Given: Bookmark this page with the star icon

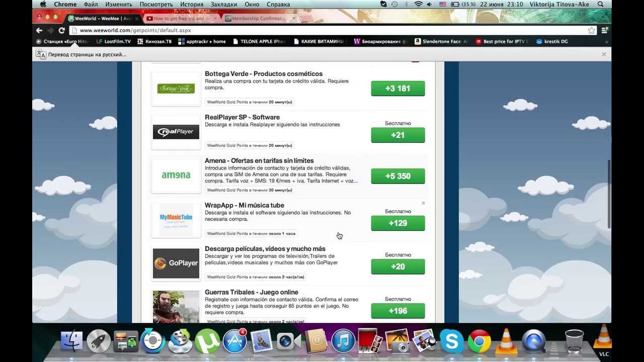Looking at the screenshot, I should (x=592, y=30).
